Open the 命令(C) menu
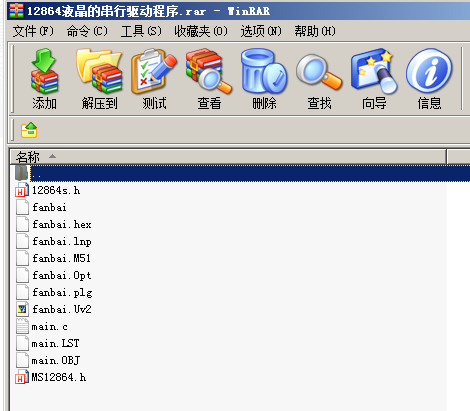 pyautogui.click(x=87, y=31)
